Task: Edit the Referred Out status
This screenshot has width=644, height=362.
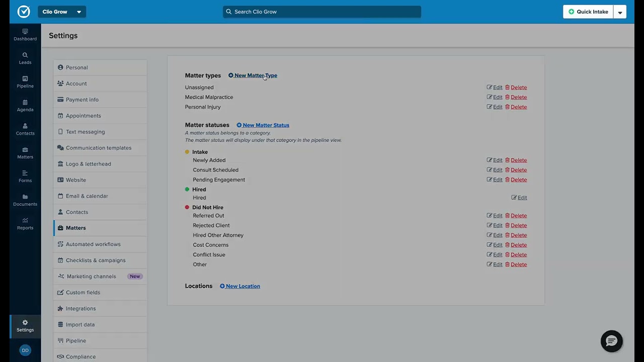Action: (x=495, y=216)
